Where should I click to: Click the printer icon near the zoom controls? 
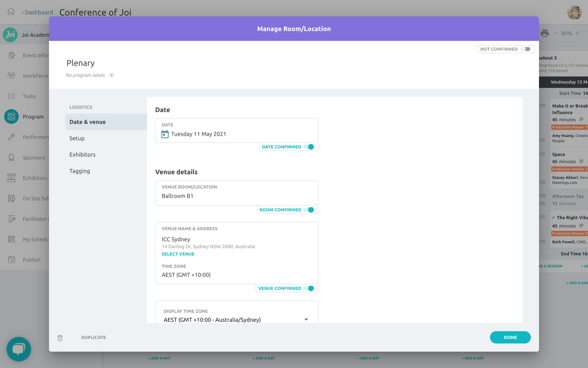[545, 33]
